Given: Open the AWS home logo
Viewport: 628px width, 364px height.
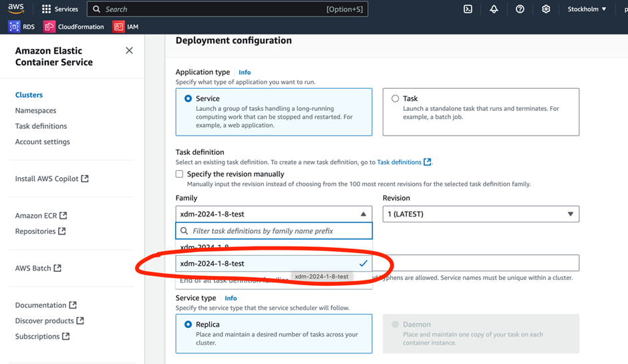Looking at the screenshot, I should (16, 9).
